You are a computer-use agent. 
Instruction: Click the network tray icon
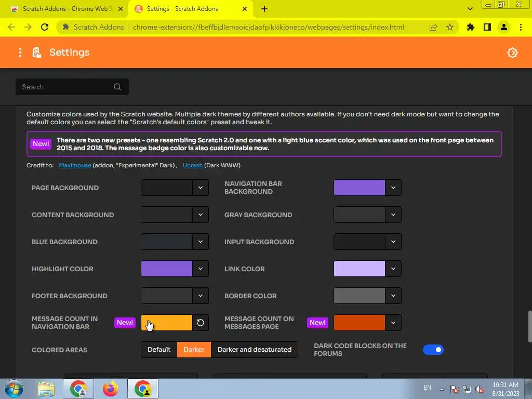point(467,389)
